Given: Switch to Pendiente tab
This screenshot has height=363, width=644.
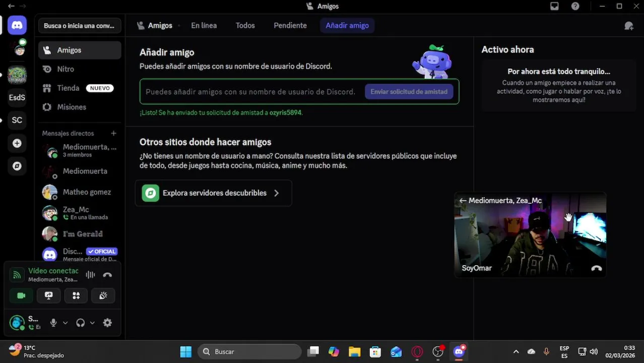Looking at the screenshot, I should point(290,26).
